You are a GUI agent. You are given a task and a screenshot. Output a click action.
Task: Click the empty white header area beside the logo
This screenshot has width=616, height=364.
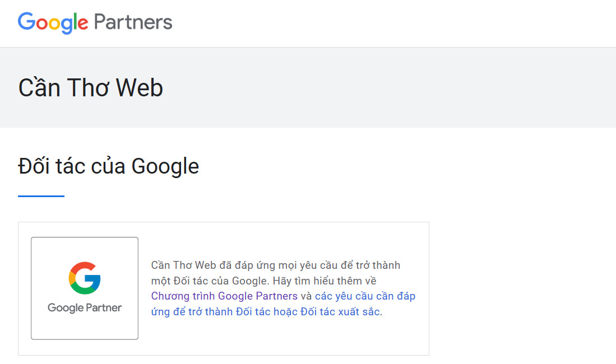pyautogui.click(x=392, y=22)
